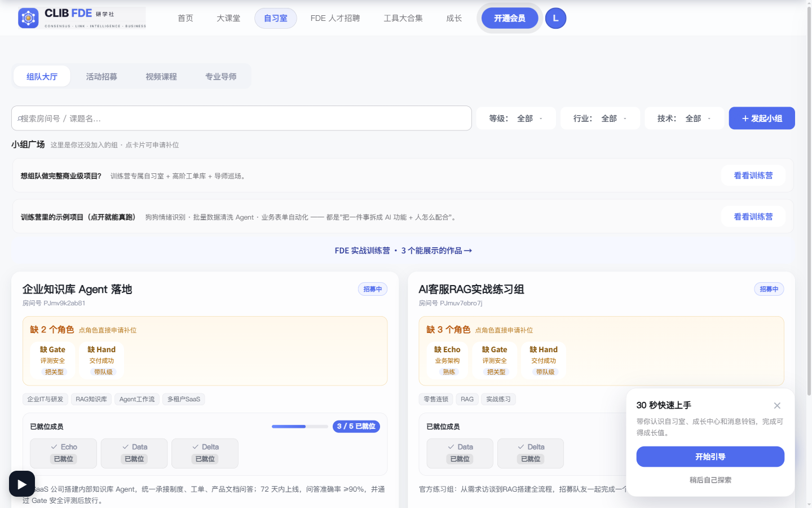Apply for 缺 Gate role in 企业知识库 card

[x=53, y=360]
